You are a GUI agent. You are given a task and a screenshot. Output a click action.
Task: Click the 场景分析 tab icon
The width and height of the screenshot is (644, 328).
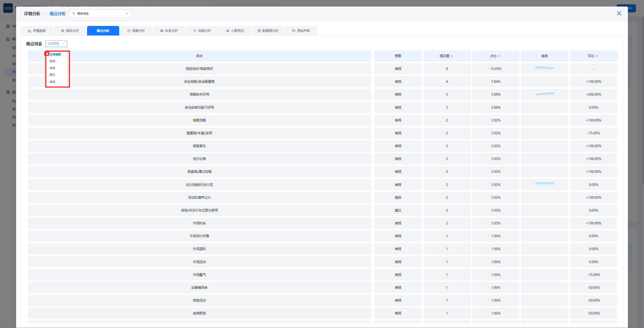click(129, 31)
